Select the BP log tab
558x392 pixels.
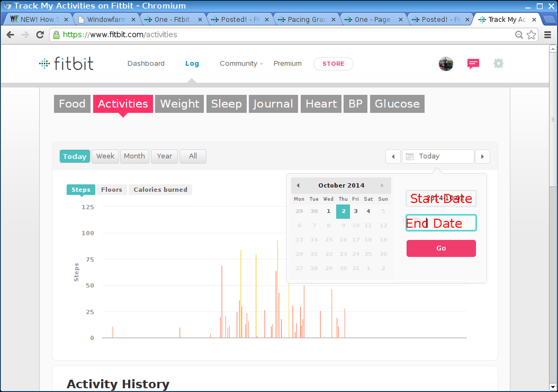tap(355, 103)
